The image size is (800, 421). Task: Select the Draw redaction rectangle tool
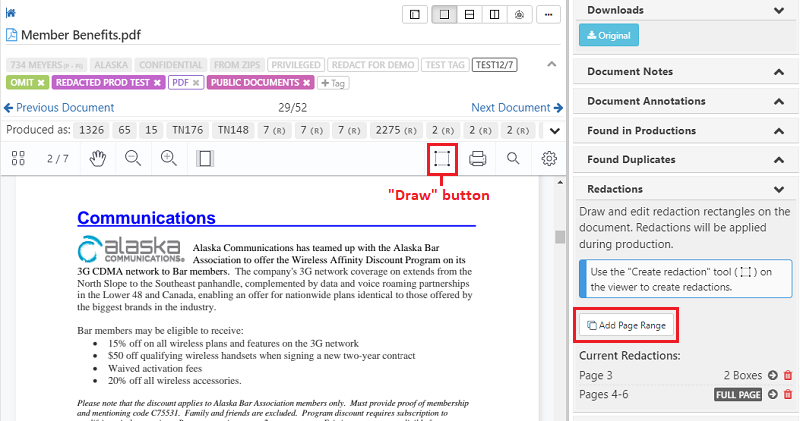(x=442, y=159)
